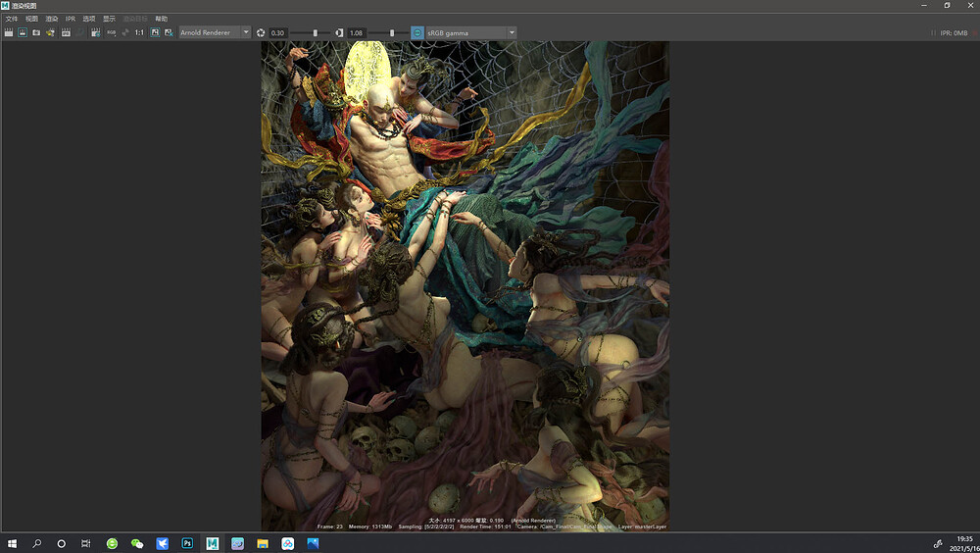The height and width of the screenshot is (553, 980).
Task: Click the IPR render clapperboard icon
Action: (x=66, y=32)
